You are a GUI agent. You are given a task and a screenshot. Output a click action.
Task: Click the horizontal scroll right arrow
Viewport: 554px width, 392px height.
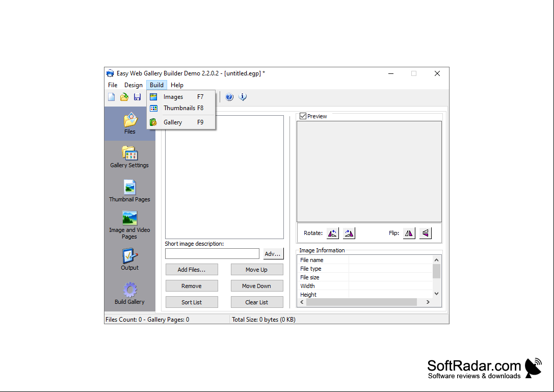click(x=428, y=302)
